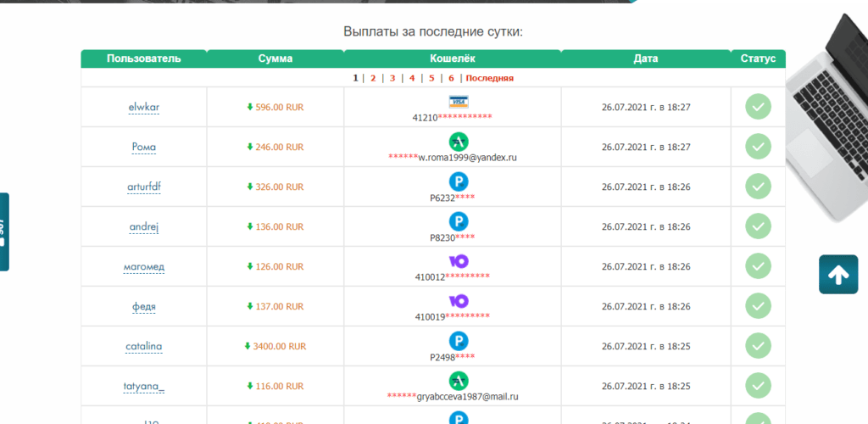Click the green status checkmark for elwkar
Image resolution: width=868 pixels, height=424 pixels.
tap(758, 107)
